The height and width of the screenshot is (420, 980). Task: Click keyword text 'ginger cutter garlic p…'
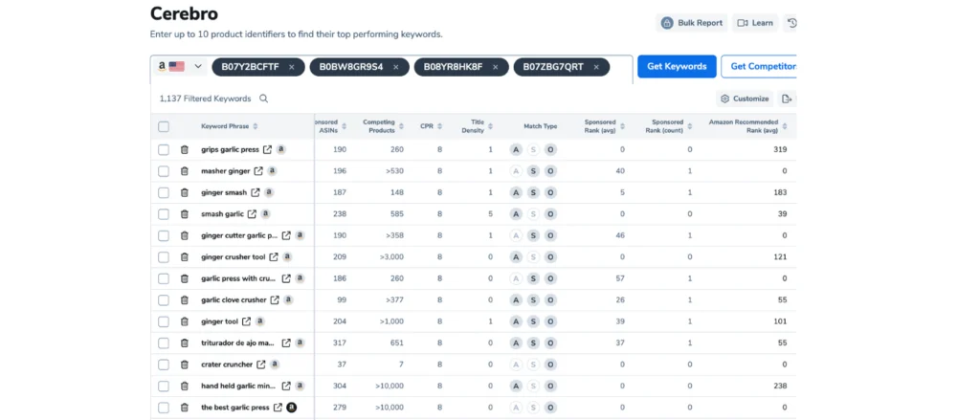click(239, 235)
